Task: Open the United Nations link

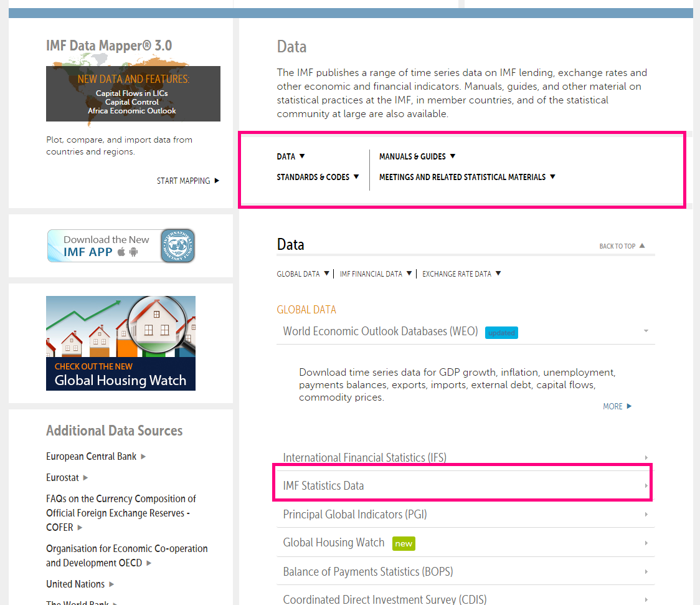Action: (x=75, y=584)
